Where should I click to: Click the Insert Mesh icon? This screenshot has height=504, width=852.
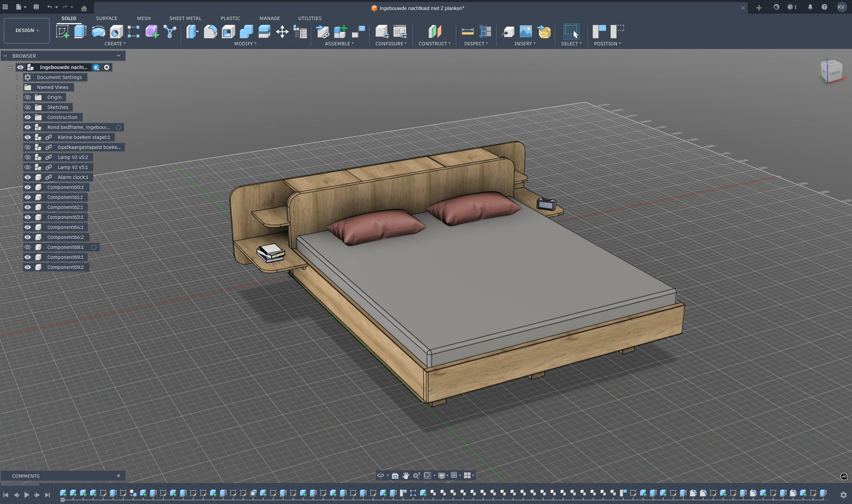pos(544,32)
